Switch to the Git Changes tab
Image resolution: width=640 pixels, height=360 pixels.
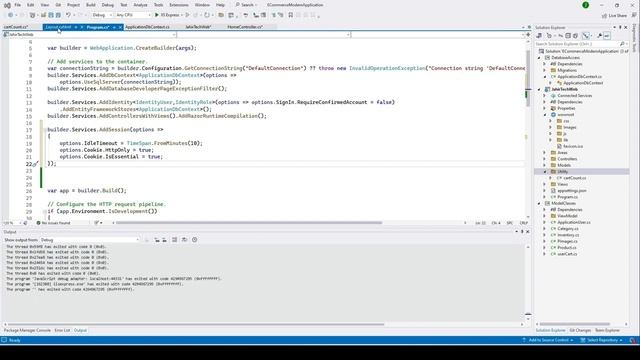580,330
